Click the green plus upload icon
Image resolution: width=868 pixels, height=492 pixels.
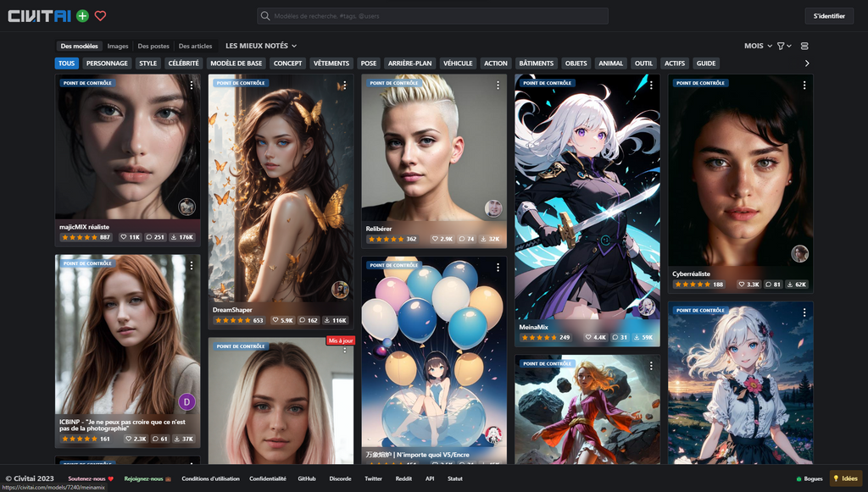pyautogui.click(x=82, y=16)
